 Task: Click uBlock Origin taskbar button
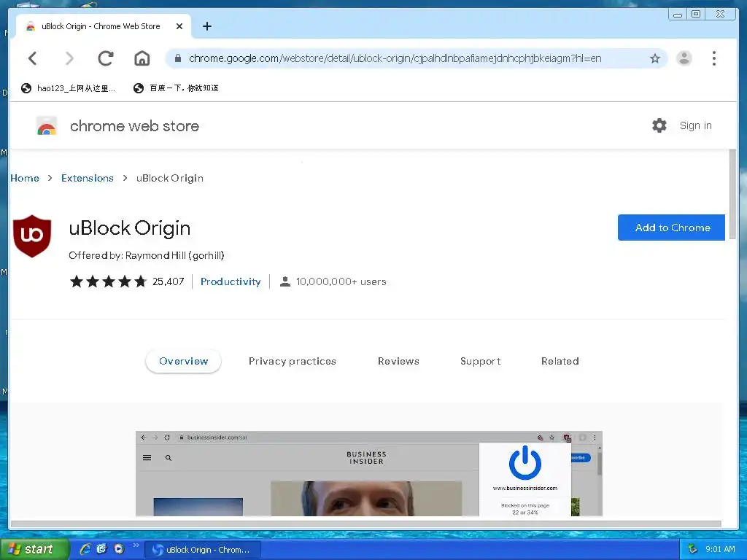click(x=203, y=550)
